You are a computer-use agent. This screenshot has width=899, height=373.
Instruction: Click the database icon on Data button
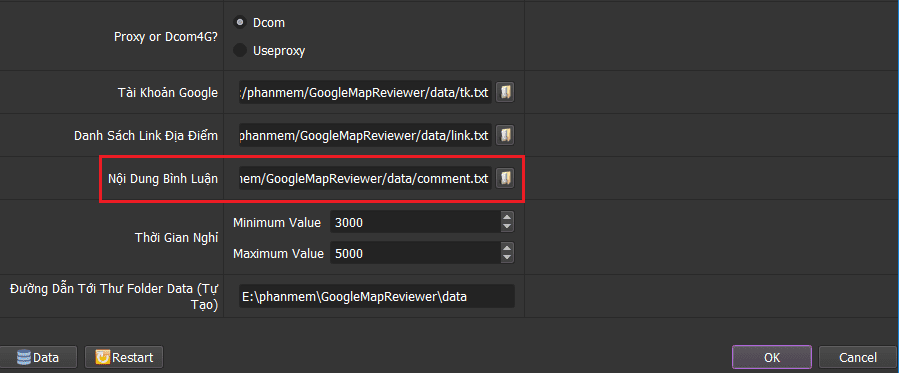tap(24, 358)
